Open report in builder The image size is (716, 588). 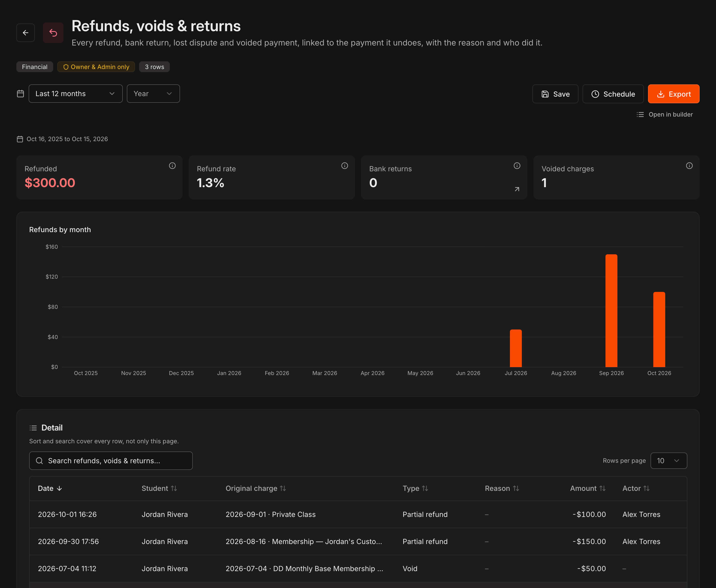(665, 115)
